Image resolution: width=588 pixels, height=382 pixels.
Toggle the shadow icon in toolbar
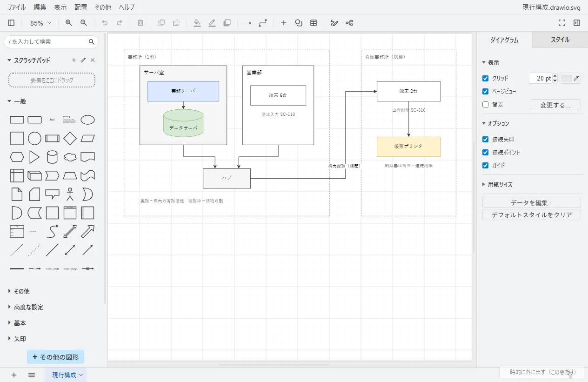click(227, 23)
